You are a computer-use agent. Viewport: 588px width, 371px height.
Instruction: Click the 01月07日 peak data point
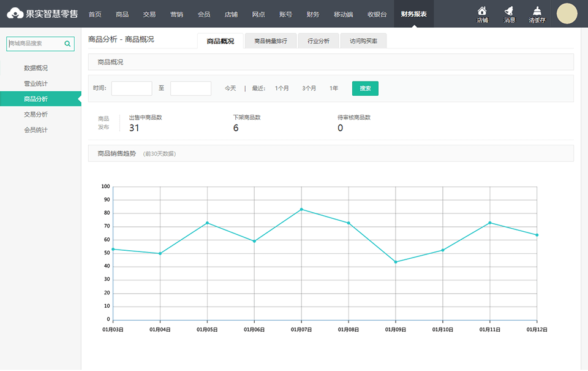point(301,209)
